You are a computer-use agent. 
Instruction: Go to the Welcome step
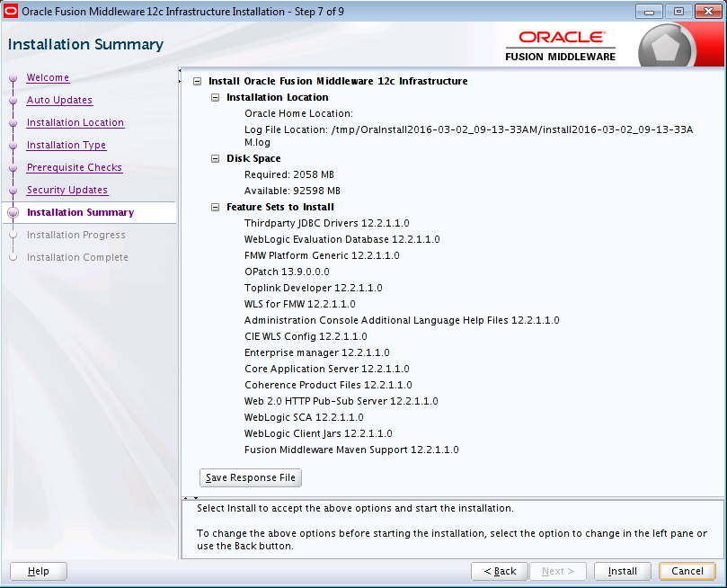point(48,77)
